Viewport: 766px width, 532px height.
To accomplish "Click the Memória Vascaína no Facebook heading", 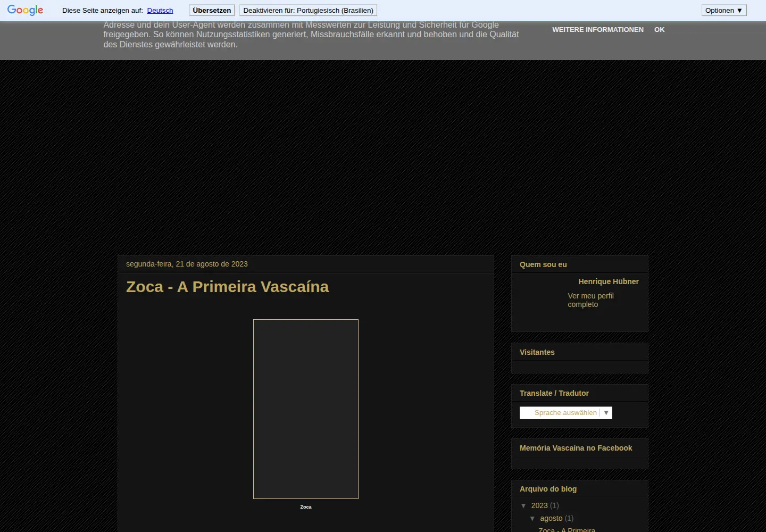I will [576, 448].
